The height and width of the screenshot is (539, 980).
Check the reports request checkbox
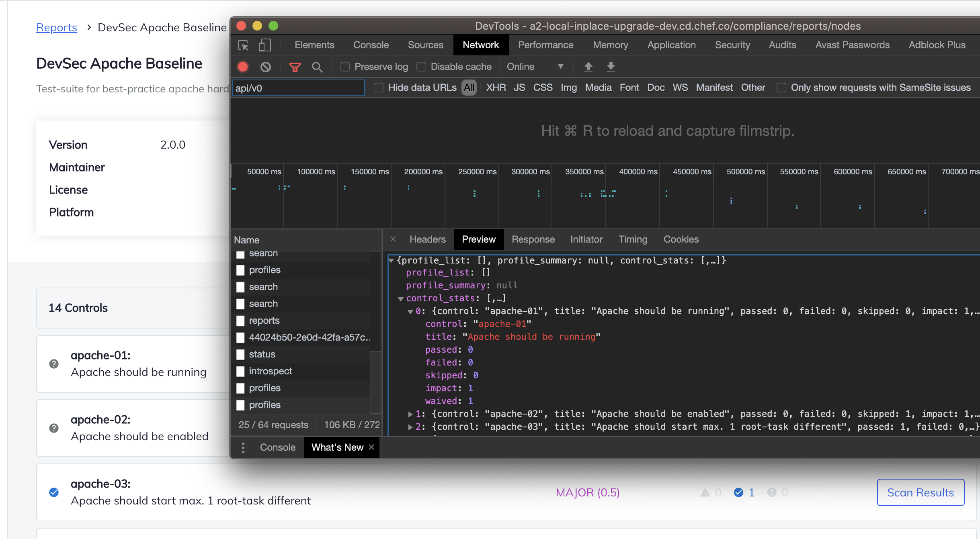(x=240, y=321)
